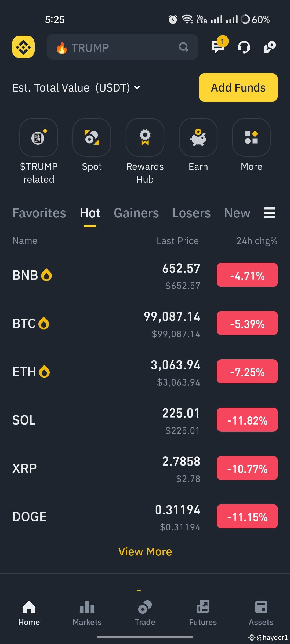
Task: Open the Spot shortcut icon
Action: click(x=92, y=137)
